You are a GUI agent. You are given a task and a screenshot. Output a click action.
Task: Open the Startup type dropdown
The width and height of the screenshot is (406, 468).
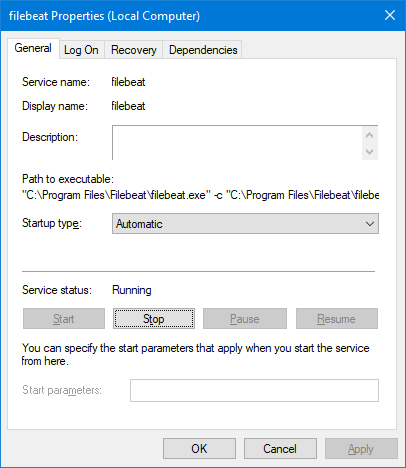[245, 224]
